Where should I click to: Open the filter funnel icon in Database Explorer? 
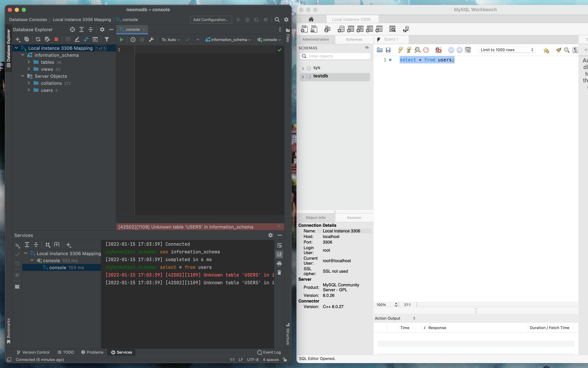point(107,39)
